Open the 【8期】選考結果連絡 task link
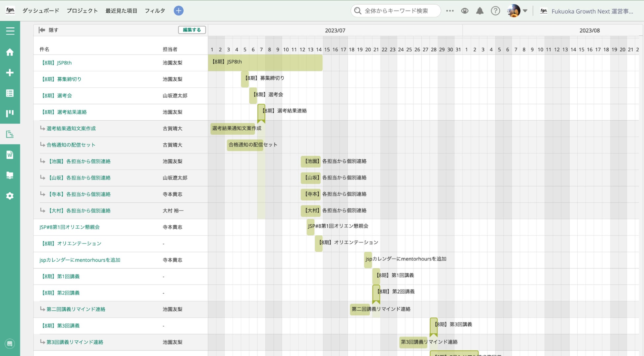 [63, 112]
